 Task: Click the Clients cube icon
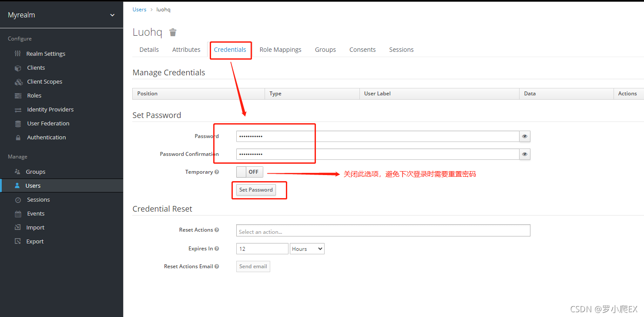pos(18,68)
